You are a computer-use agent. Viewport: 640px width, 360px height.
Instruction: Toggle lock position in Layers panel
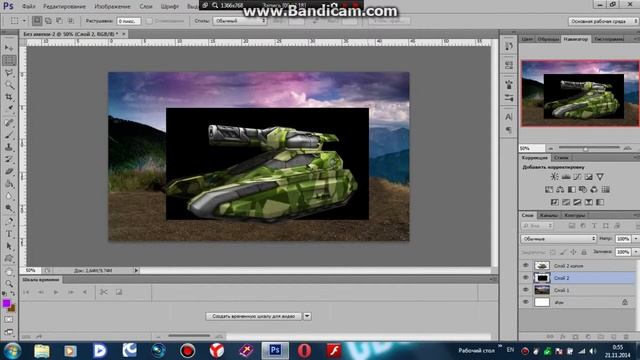(x=573, y=252)
